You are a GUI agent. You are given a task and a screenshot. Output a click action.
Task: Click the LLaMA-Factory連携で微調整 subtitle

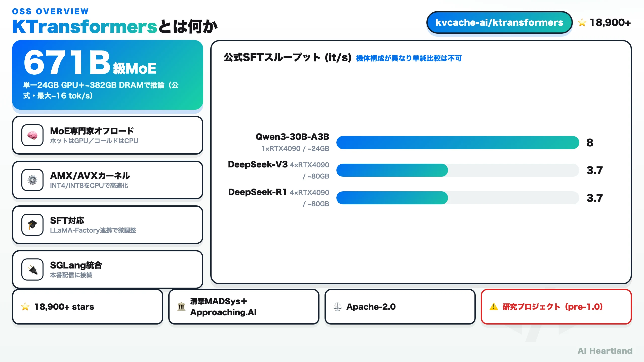[93, 230]
